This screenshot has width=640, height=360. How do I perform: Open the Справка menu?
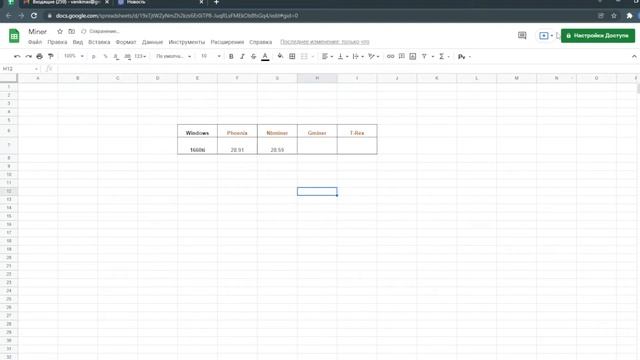pos(260,42)
